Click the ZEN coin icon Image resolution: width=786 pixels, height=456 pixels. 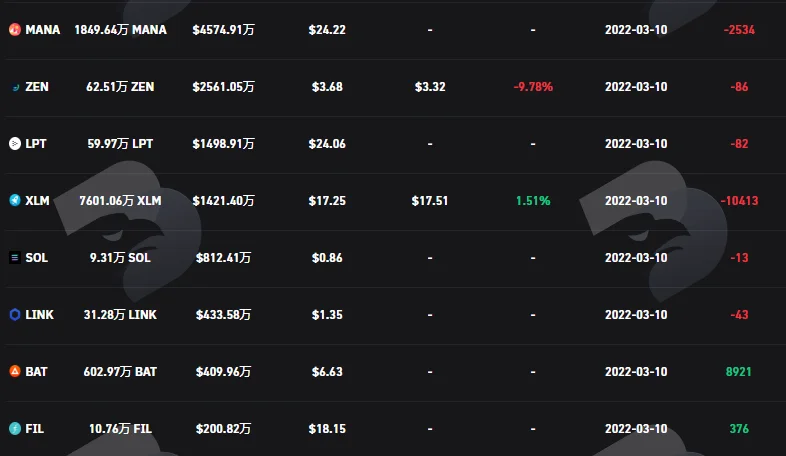pos(15,87)
